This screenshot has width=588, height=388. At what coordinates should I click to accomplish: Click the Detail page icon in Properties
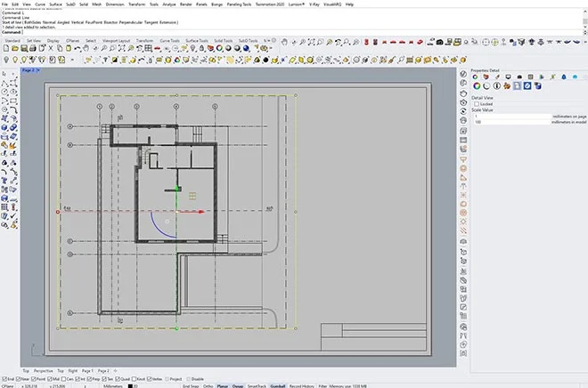tap(517, 85)
